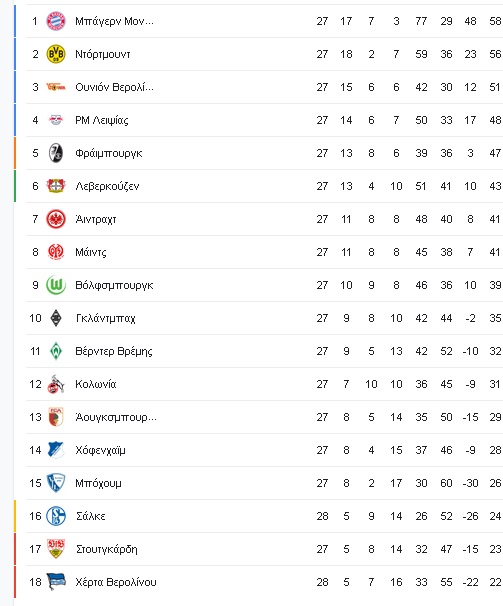503x606 pixels.
Task: Open the Freiburg club crest
Action: click(56, 153)
